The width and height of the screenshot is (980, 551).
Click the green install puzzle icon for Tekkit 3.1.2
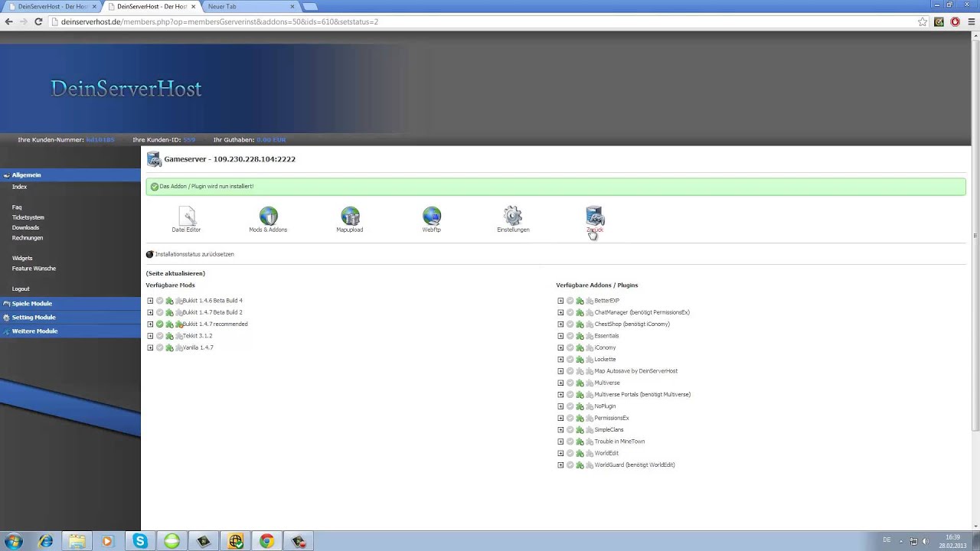169,336
